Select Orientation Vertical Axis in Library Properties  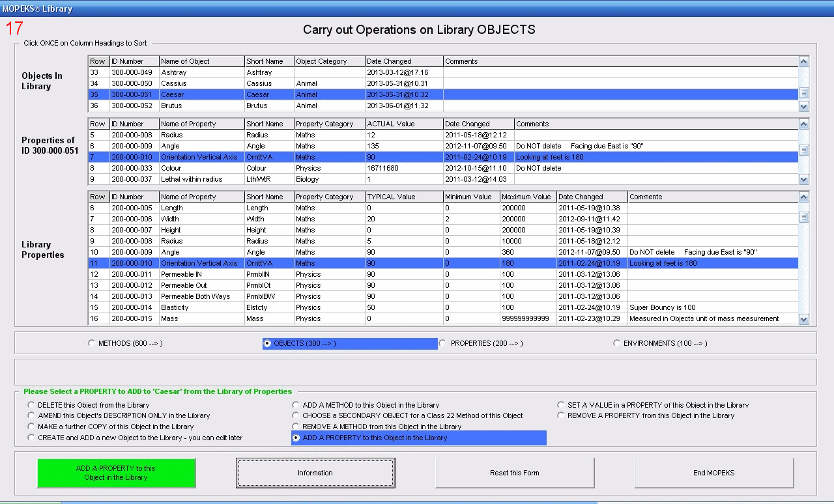[443, 263]
